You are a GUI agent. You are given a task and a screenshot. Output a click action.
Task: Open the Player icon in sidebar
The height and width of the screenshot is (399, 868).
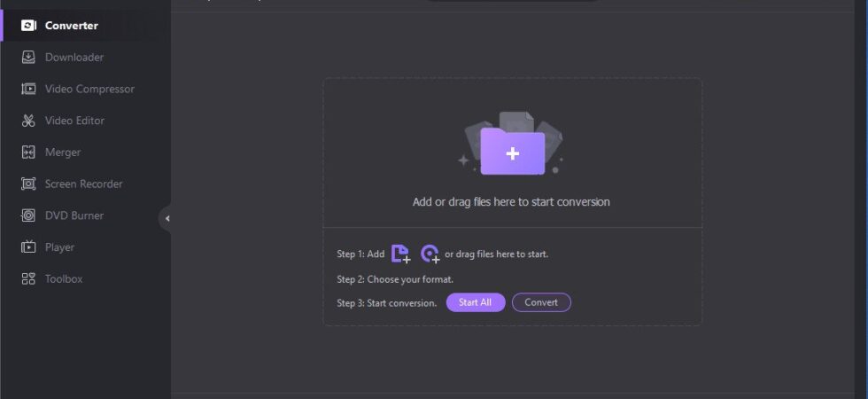(x=28, y=246)
